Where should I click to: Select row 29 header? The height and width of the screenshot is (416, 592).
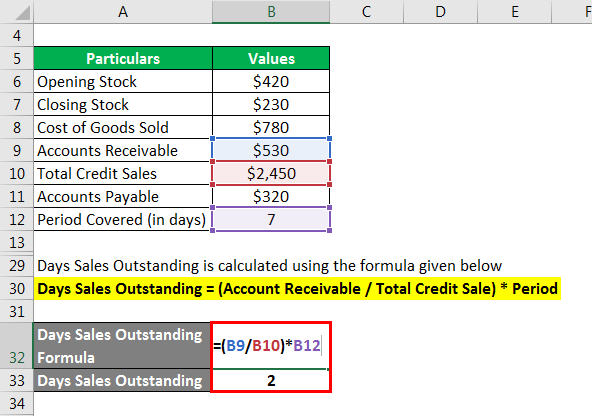17,266
